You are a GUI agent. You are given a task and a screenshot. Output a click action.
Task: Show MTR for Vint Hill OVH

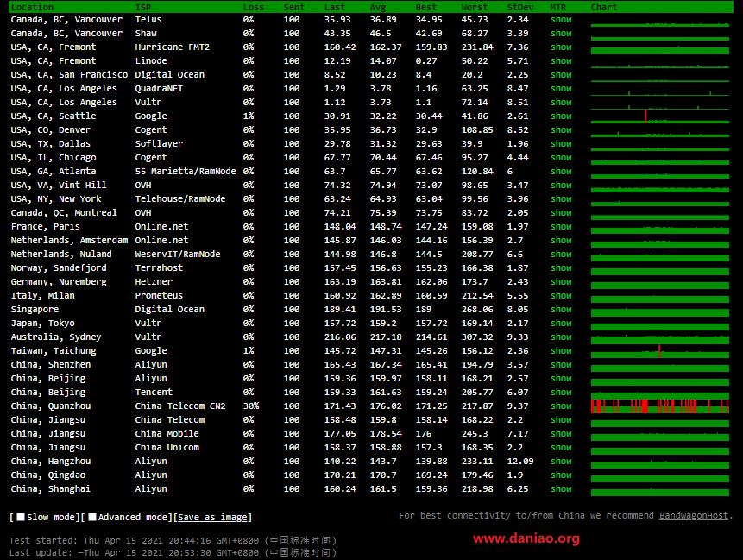click(561, 185)
